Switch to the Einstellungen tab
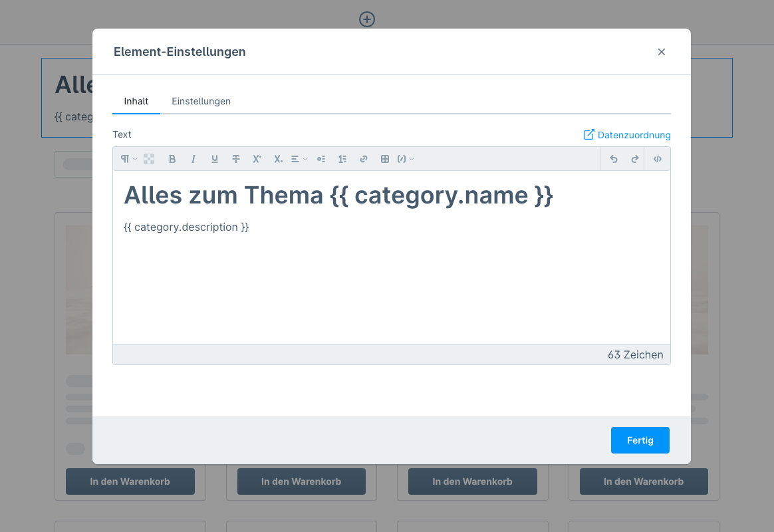 coord(201,101)
